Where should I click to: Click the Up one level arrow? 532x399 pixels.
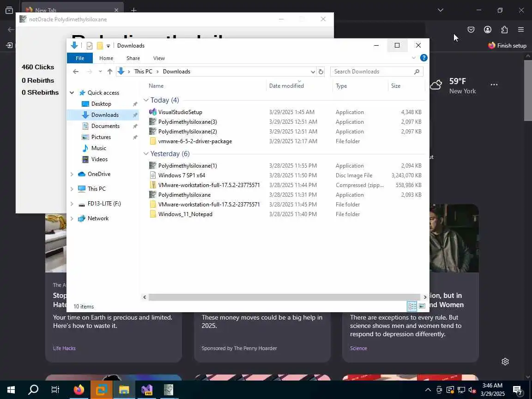tap(109, 72)
